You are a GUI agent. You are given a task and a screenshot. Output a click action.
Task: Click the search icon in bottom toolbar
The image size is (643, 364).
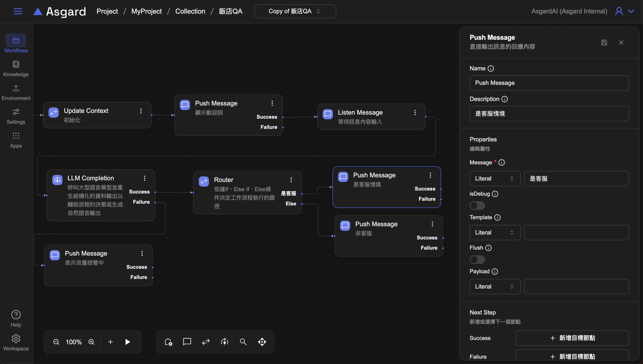[243, 342]
